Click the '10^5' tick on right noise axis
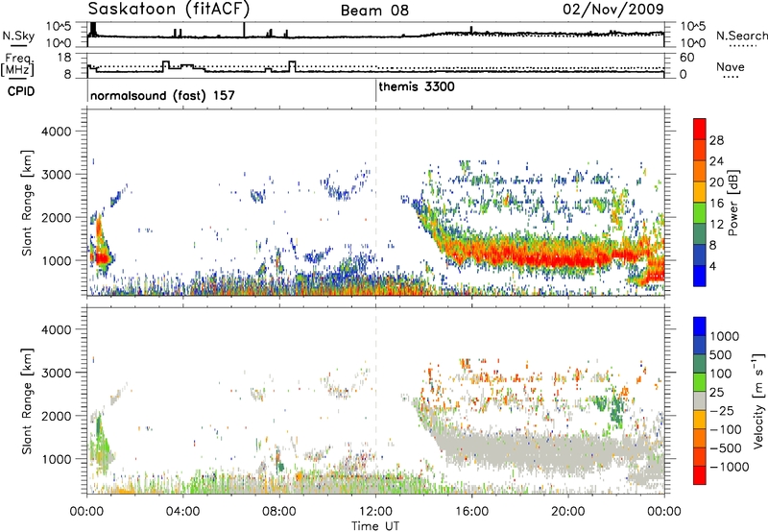Viewport: 768px width, 532px height. (x=692, y=27)
